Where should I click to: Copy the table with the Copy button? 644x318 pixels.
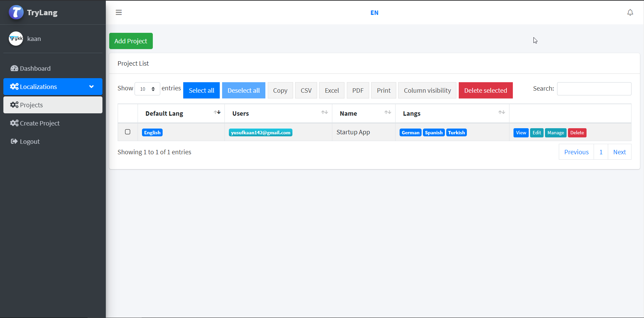click(280, 90)
